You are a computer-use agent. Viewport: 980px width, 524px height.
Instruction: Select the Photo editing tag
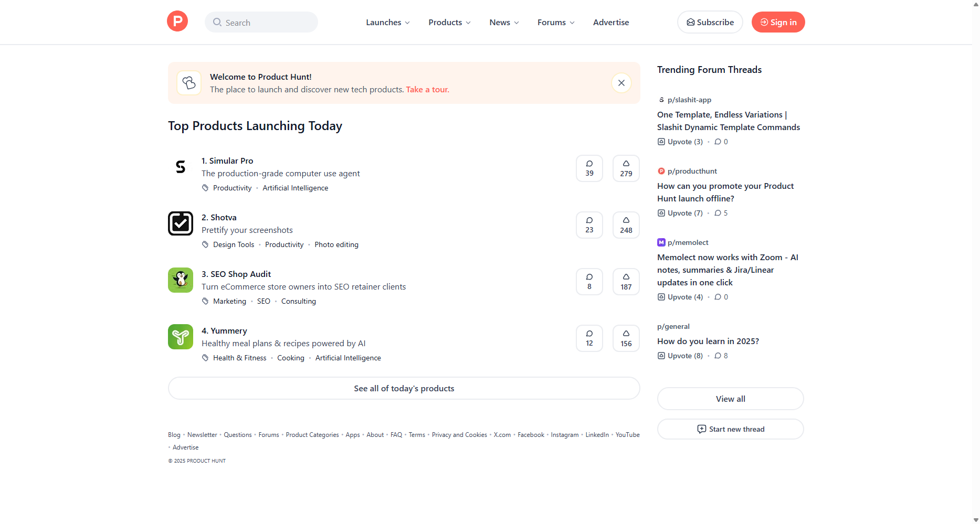[336, 244]
